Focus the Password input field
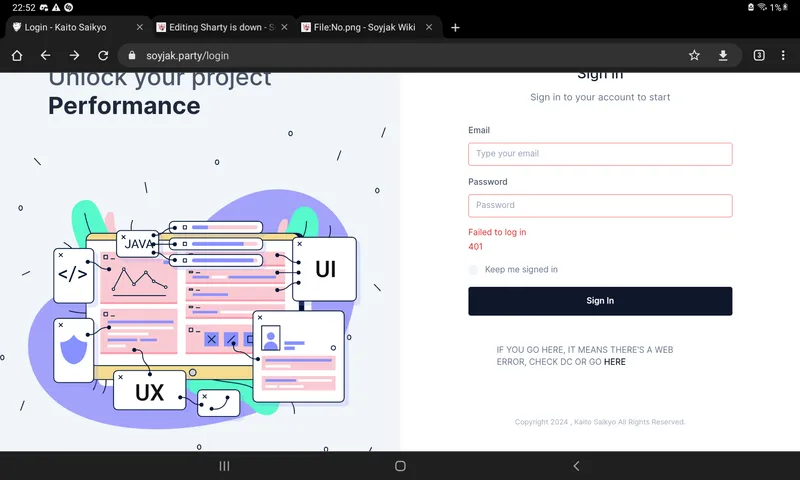Image resolution: width=800 pixels, height=480 pixels. [600, 205]
